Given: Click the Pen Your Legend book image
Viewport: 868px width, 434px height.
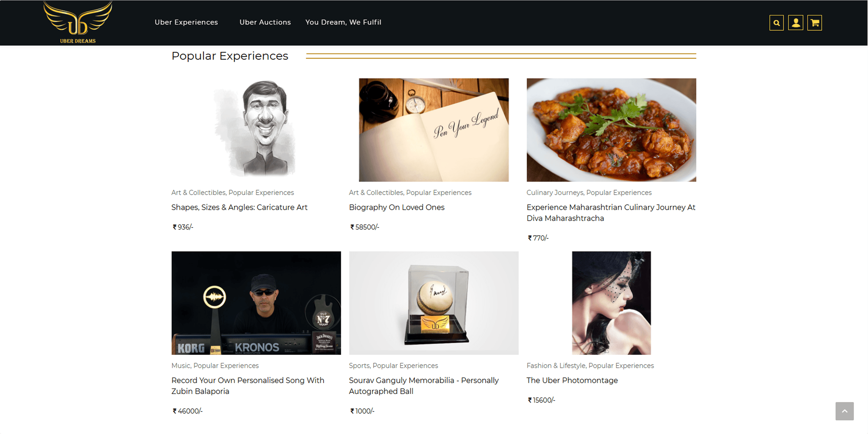Looking at the screenshot, I should click(x=434, y=130).
